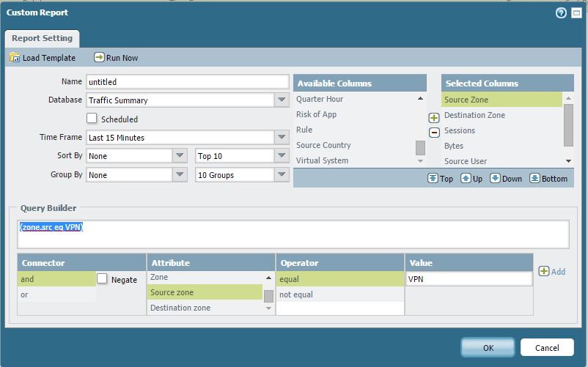The image size is (588, 367).
Task: Click the Load Template folder icon
Action: click(x=15, y=57)
